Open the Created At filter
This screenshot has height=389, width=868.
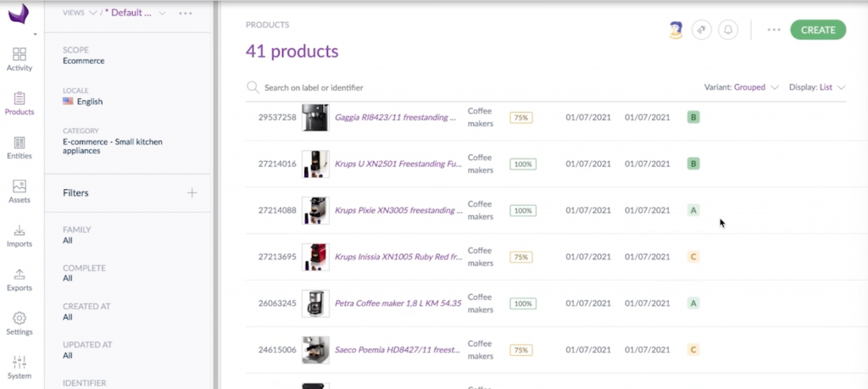(86, 312)
